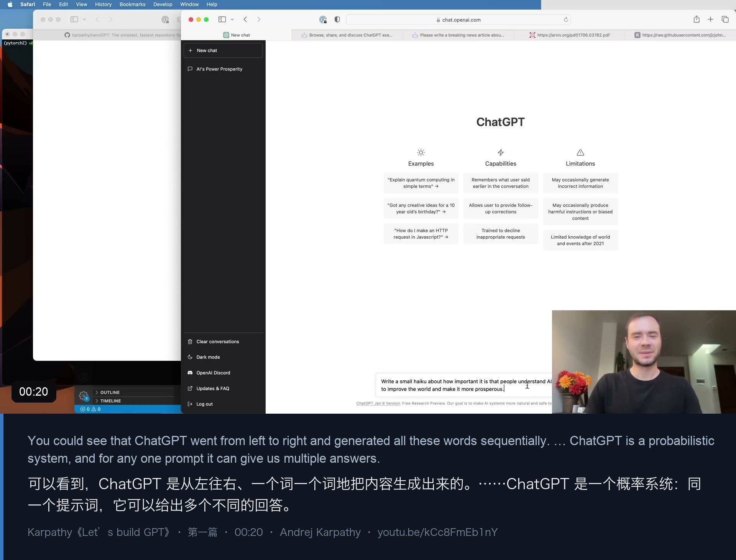Open the sidebar options dropdown arrow in front window
Image resolution: width=736 pixels, height=560 pixels.
pos(232,20)
